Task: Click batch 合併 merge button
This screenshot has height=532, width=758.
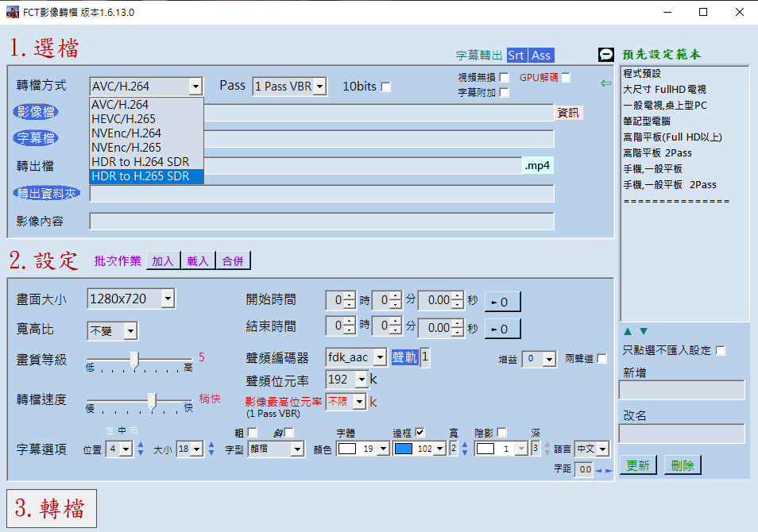Action: [233, 261]
